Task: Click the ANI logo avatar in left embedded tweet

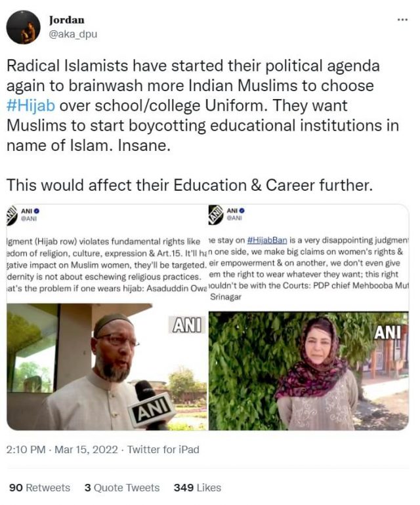Action: pos(11,215)
